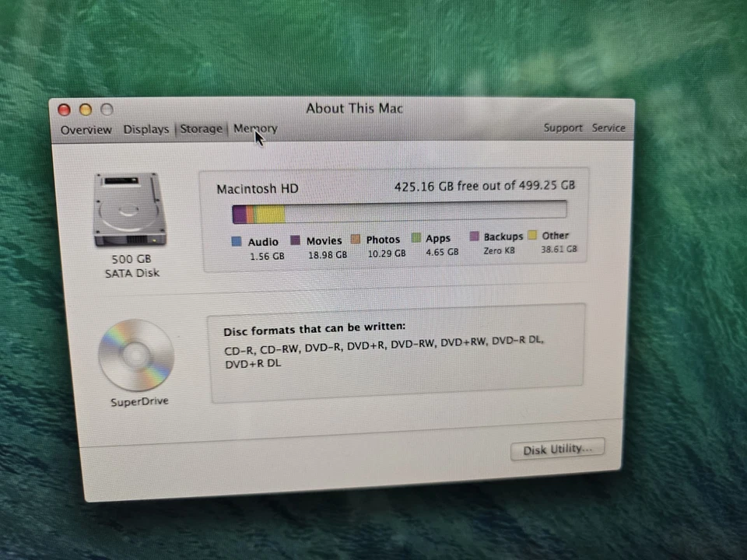Switch to the Memory tab
Image resolution: width=747 pixels, height=560 pixels.
255,128
